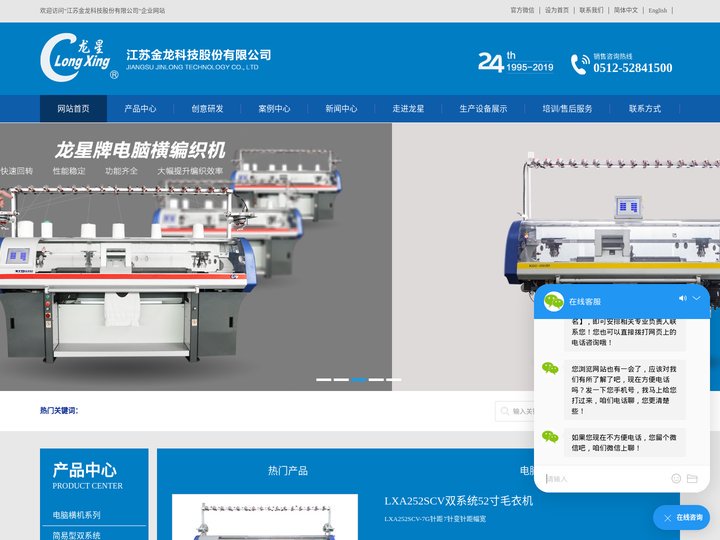Select the second carousel slide indicator
The width and height of the screenshot is (720, 540).
(341, 380)
